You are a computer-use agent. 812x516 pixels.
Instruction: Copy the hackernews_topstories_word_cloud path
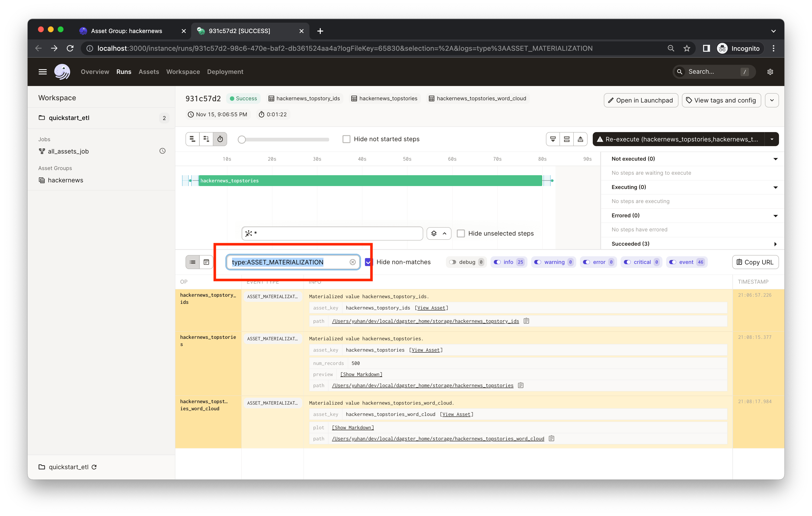click(x=552, y=438)
